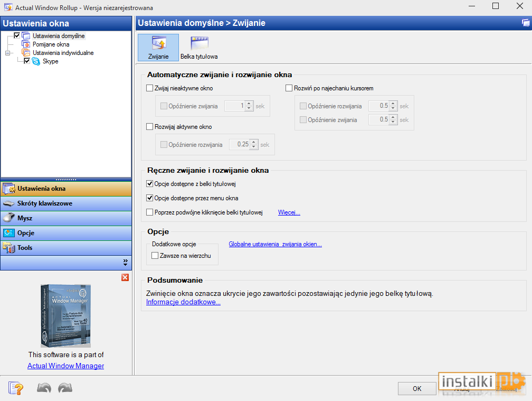The height and width of the screenshot is (401, 532).
Task: Click the Actual Window Manager box thumbnail
Action: point(66,316)
